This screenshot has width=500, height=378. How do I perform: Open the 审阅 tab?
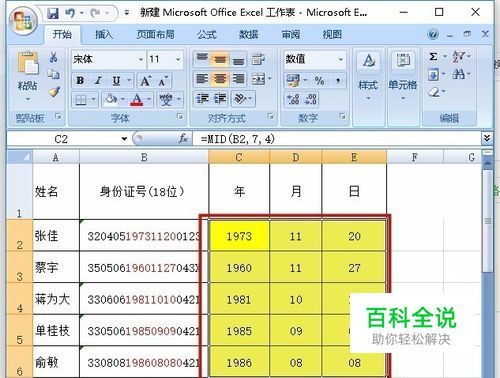pos(291,34)
